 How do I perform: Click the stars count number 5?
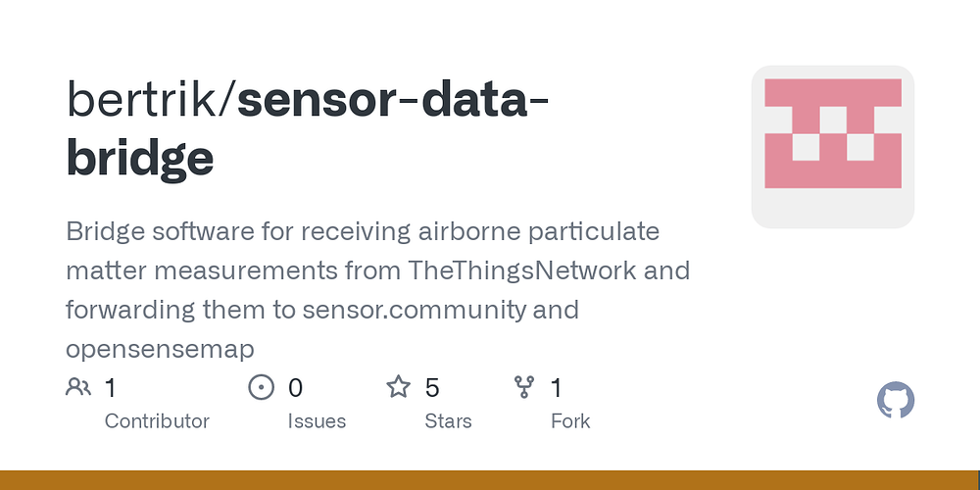(432, 388)
